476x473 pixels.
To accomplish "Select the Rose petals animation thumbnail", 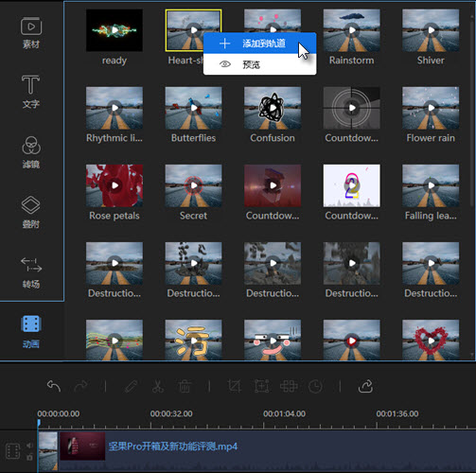I will tap(115, 185).
